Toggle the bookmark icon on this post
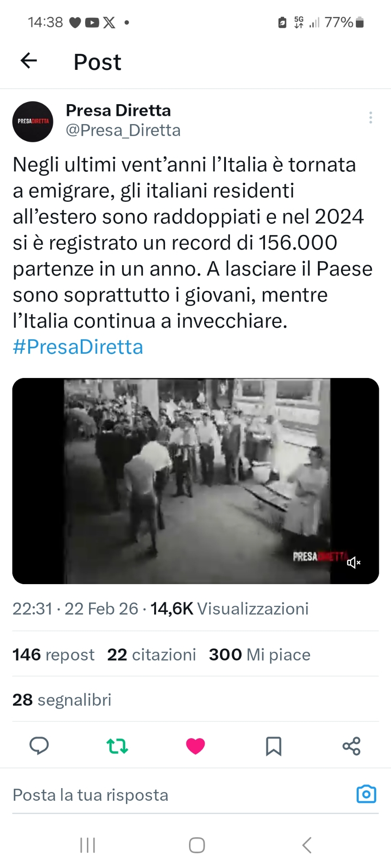This screenshot has width=391, height=868. coord(274,746)
